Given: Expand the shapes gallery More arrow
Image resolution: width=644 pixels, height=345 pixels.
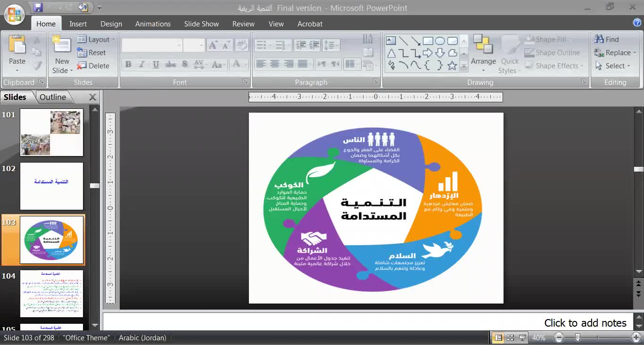Looking at the screenshot, I should point(464,66).
